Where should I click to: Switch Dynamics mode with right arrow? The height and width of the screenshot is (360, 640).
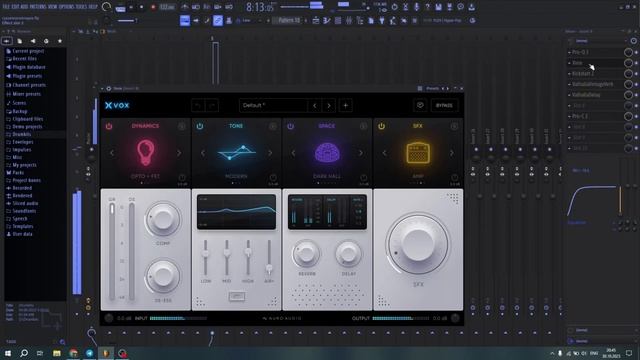(x=179, y=153)
